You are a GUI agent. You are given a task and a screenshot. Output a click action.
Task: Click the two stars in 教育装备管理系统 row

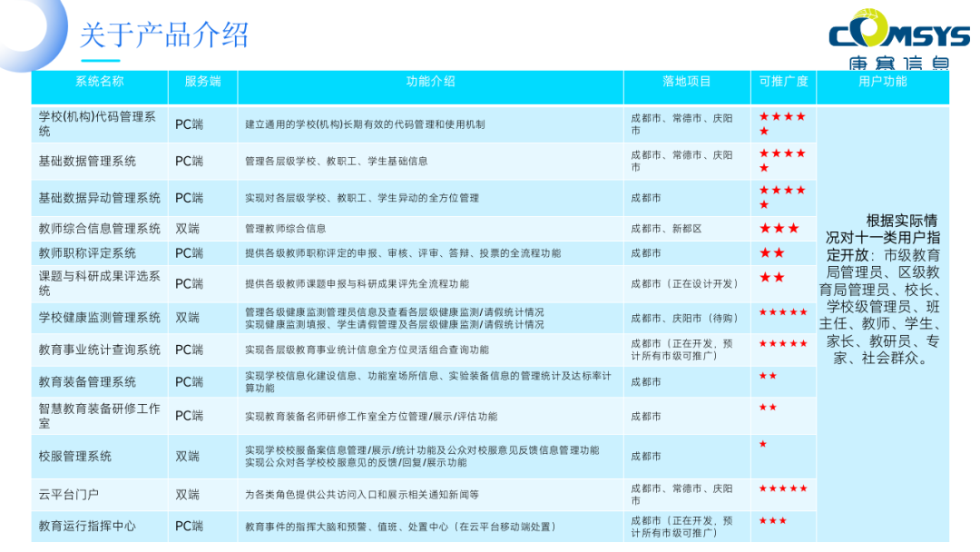click(x=768, y=376)
